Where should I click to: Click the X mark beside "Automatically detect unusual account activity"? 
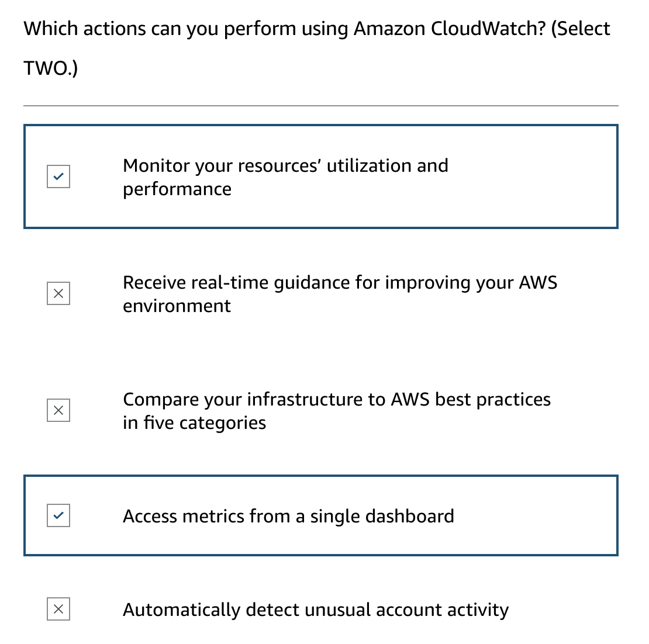58,609
